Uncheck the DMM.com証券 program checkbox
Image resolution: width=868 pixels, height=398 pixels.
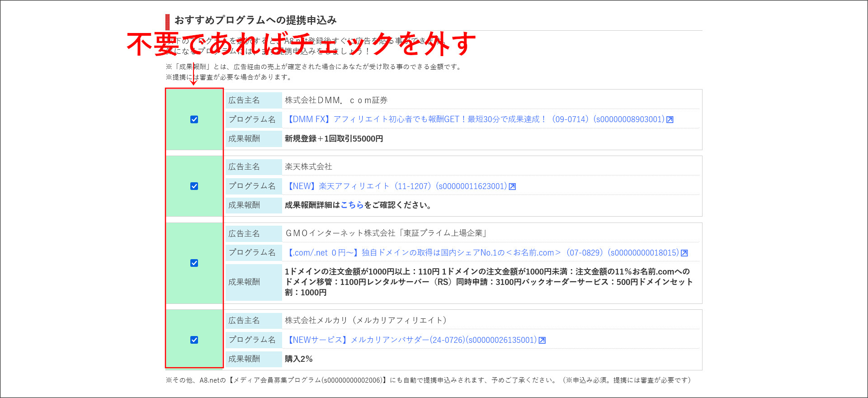194,119
